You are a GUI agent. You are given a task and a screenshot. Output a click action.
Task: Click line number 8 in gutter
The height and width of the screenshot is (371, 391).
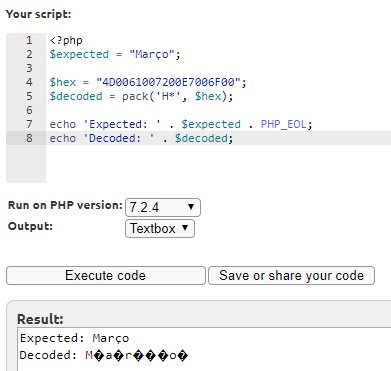pos(29,138)
